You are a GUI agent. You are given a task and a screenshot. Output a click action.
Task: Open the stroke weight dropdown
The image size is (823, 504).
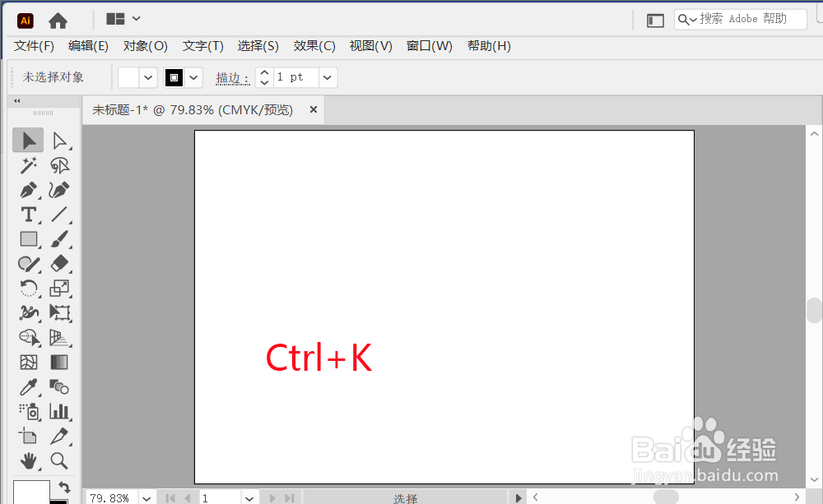pyautogui.click(x=327, y=77)
